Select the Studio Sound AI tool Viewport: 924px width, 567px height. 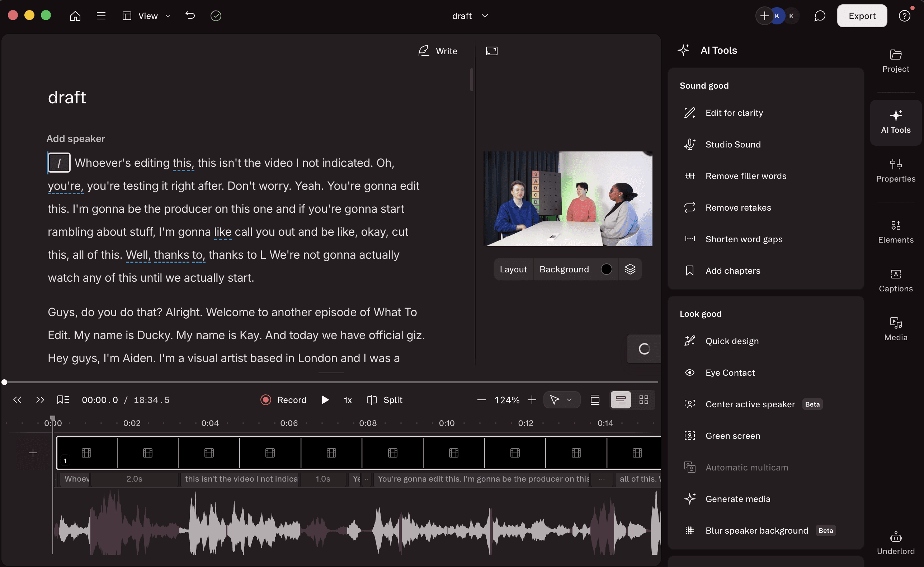[x=733, y=144]
